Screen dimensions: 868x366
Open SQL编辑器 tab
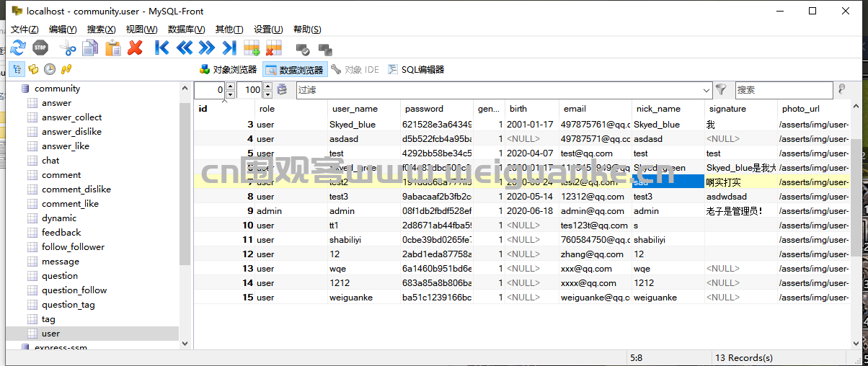416,70
